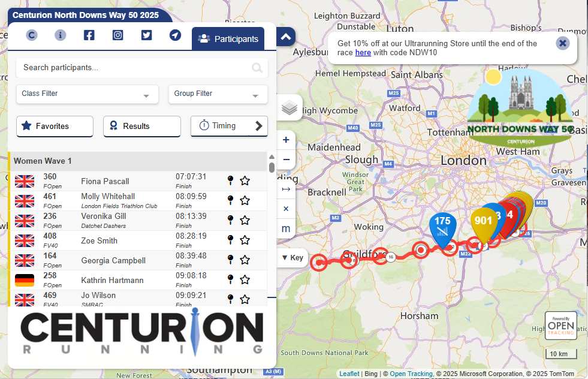Click the scrollbar up arrow in the list
Image resolution: width=588 pixels, height=379 pixels.
tap(272, 157)
